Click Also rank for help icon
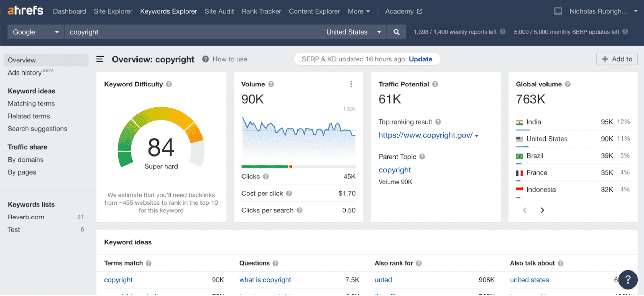 (419, 263)
